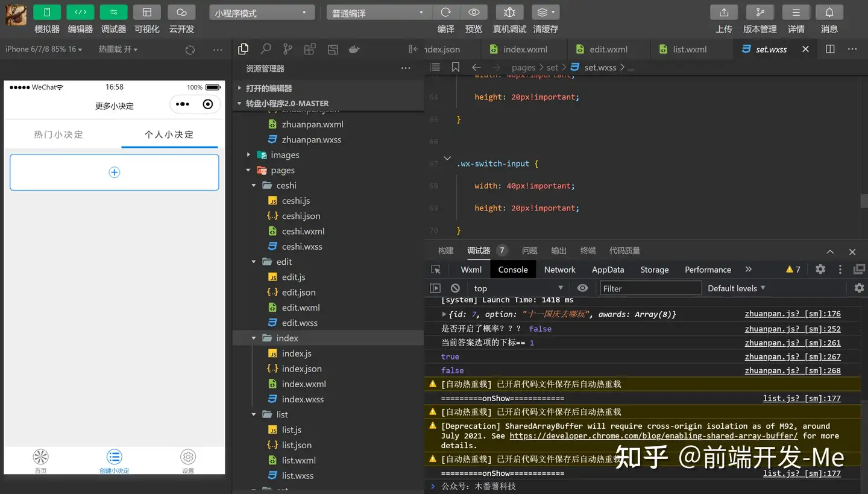Open list.wxml file in tree
The image size is (868, 494).
click(x=298, y=460)
